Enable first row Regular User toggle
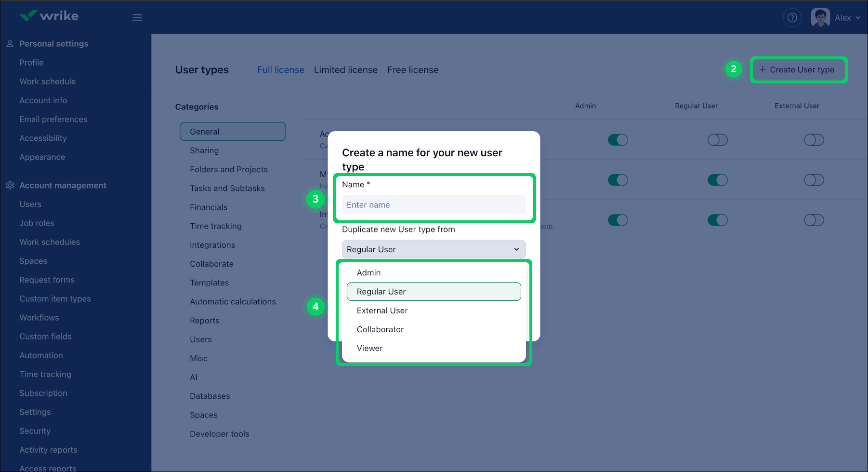The width and height of the screenshot is (868, 472). (x=717, y=140)
